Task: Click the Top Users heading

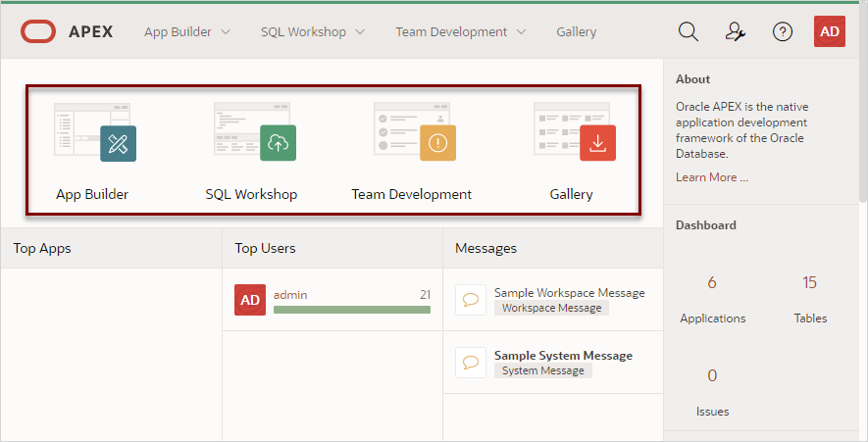Action: pyautogui.click(x=265, y=248)
